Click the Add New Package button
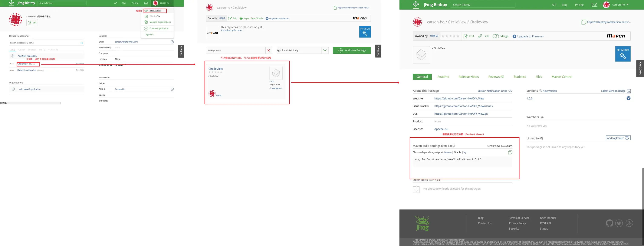Image resolution: width=644 pixels, height=246 pixels. (352, 50)
